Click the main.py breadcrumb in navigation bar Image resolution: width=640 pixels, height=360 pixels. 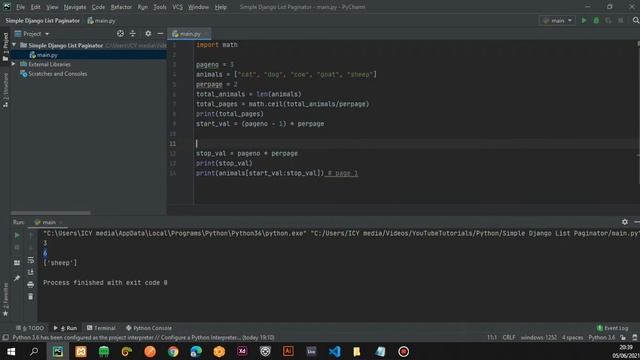[x=102, y=20]
